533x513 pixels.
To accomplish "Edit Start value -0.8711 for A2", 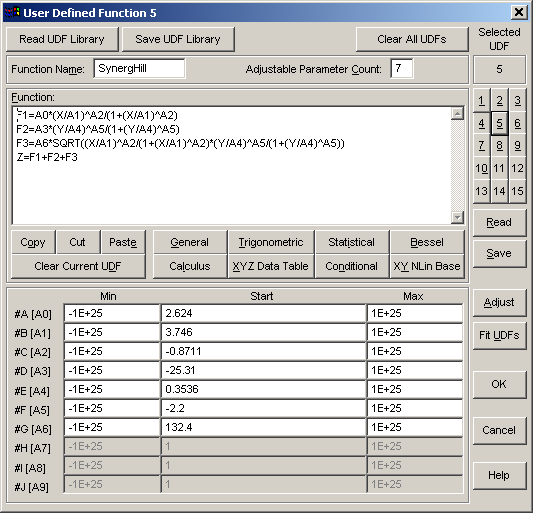I will click(263, 352).
